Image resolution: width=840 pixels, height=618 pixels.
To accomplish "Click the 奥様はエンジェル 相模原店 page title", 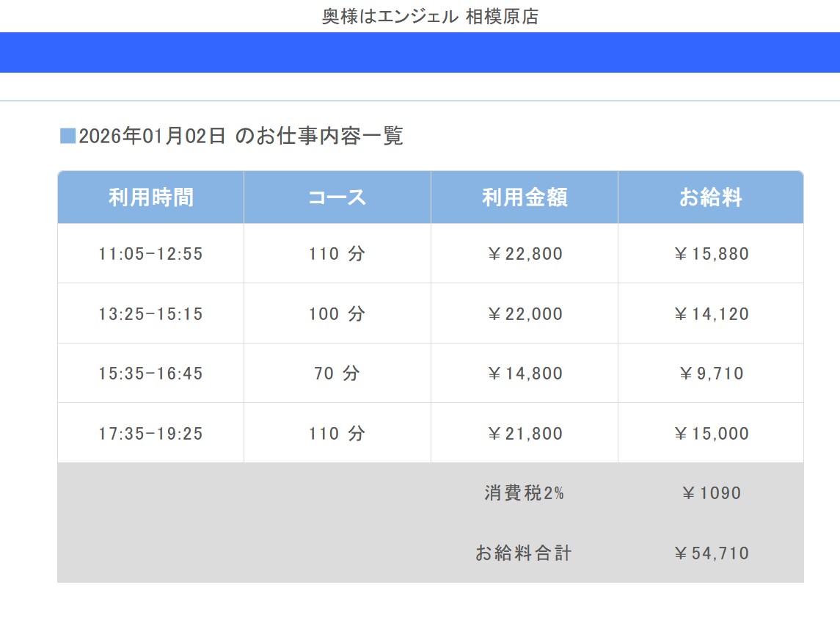I will point(430,16).
